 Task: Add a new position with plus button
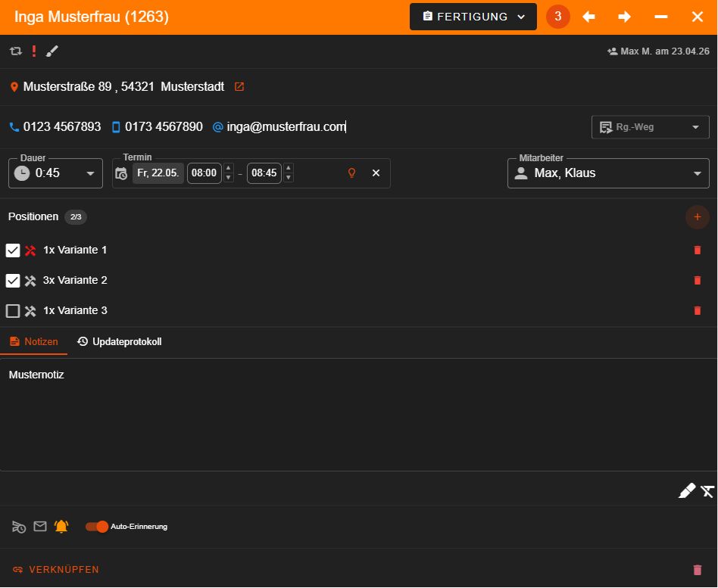tap(698, 217)
